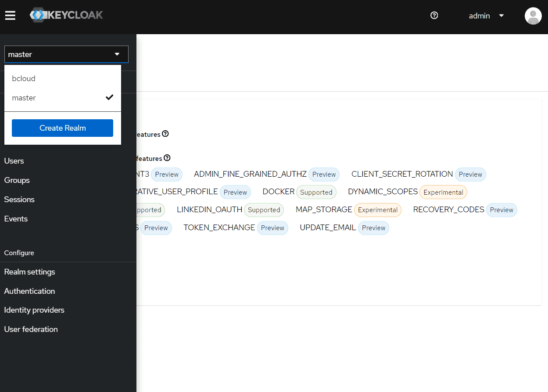Click help icon beside enabled features
Screen dimensions: 548x392
(x=165, y=134)
